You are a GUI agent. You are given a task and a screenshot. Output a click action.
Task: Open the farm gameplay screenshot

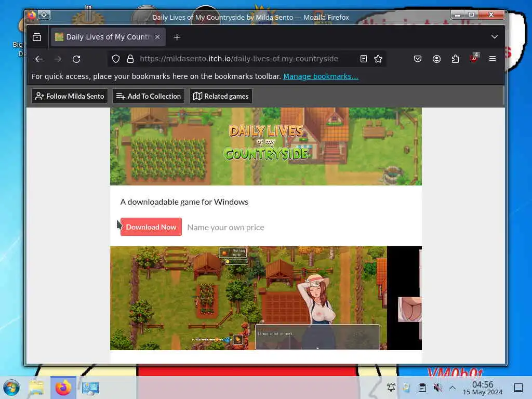(x=248, y=298)
